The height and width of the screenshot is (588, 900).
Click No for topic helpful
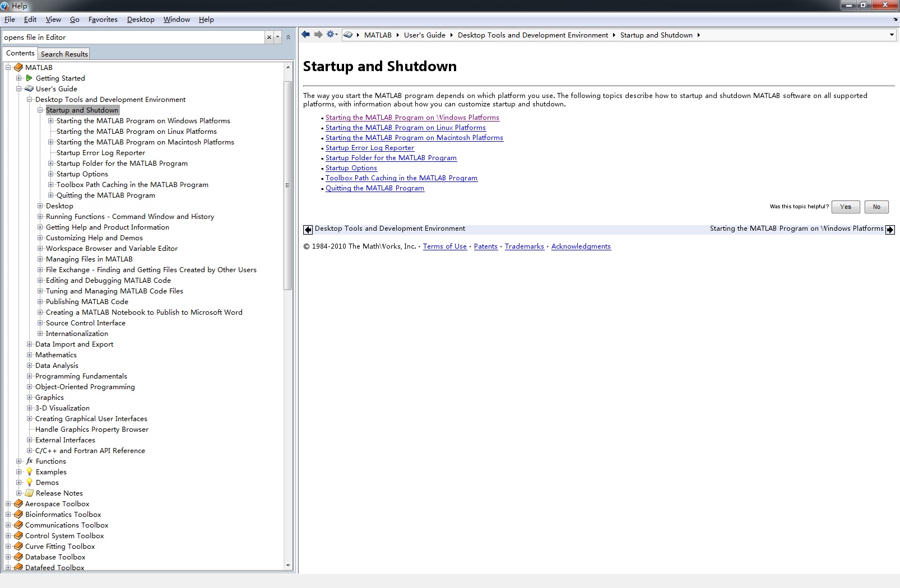[x=876, y=207]
